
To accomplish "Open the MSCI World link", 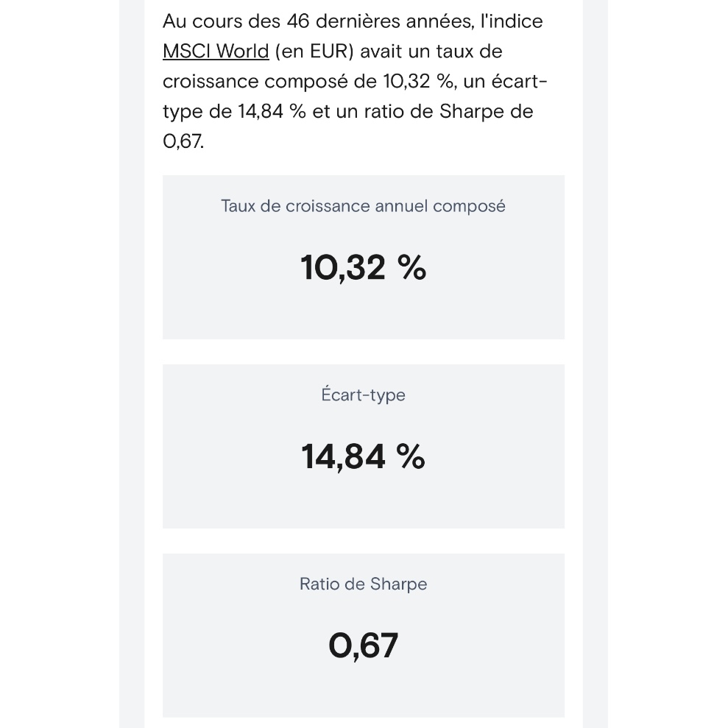I will [216, 51].
